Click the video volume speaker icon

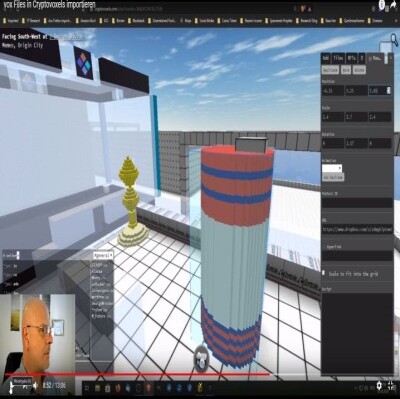click(35, 386)
